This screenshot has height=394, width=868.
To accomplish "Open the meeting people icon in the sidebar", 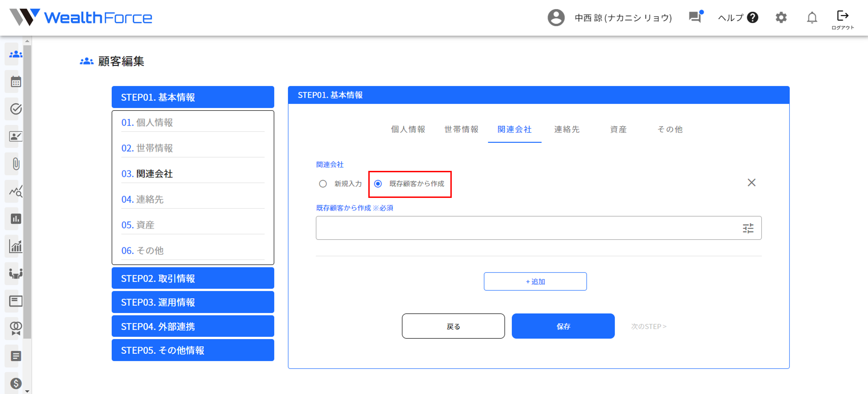I will (x=16, y=273).
